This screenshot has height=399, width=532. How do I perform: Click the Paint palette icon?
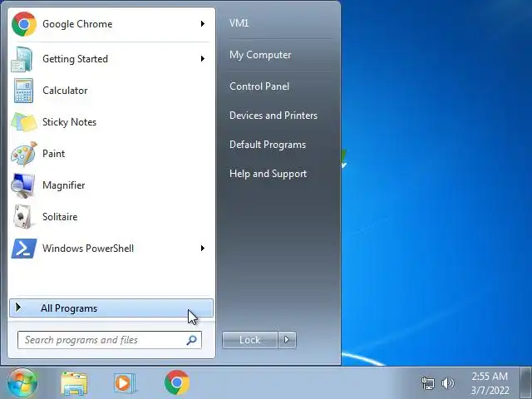pyautogui.click(x=24, y=154)
